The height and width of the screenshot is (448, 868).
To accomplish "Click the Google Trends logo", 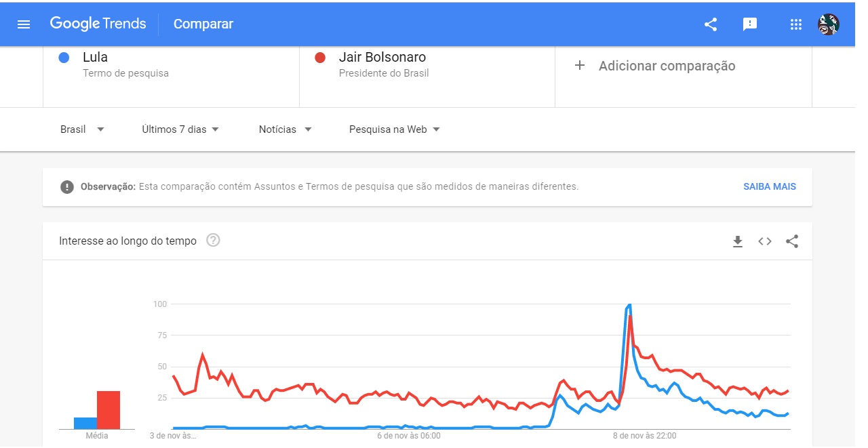I will (98, 24).
